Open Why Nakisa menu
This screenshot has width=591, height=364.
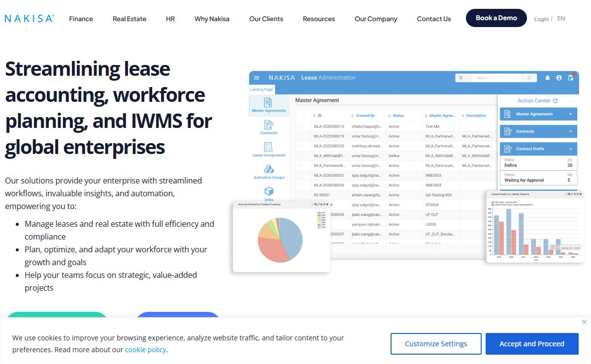pyautogui.click(x=212, y=19)
